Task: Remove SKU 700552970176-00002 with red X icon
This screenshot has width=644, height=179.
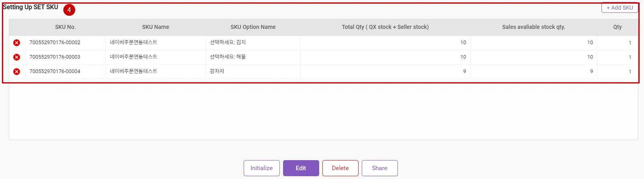Action: click(x=16, y=43)
